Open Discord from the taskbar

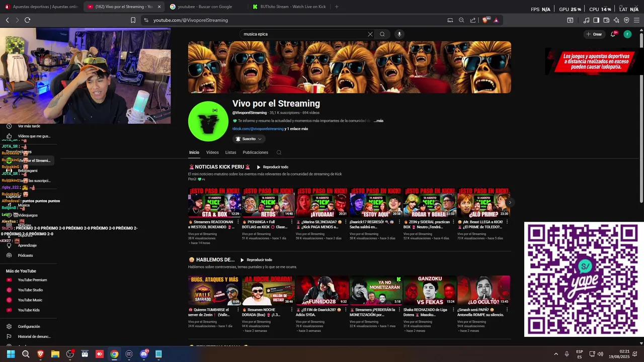pos(144,354)
